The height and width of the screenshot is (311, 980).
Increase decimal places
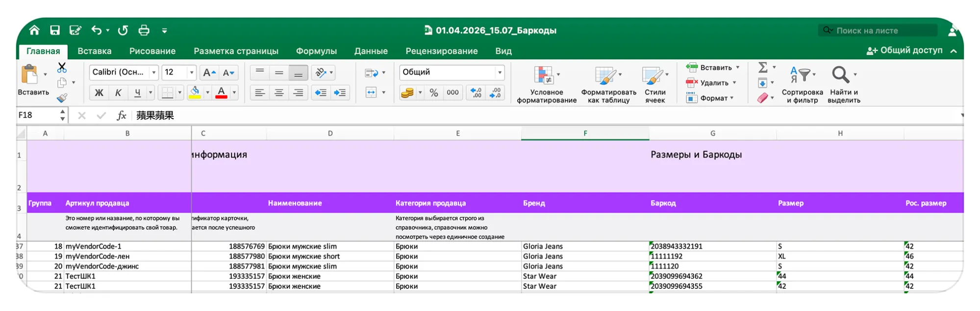coord(476,93)
